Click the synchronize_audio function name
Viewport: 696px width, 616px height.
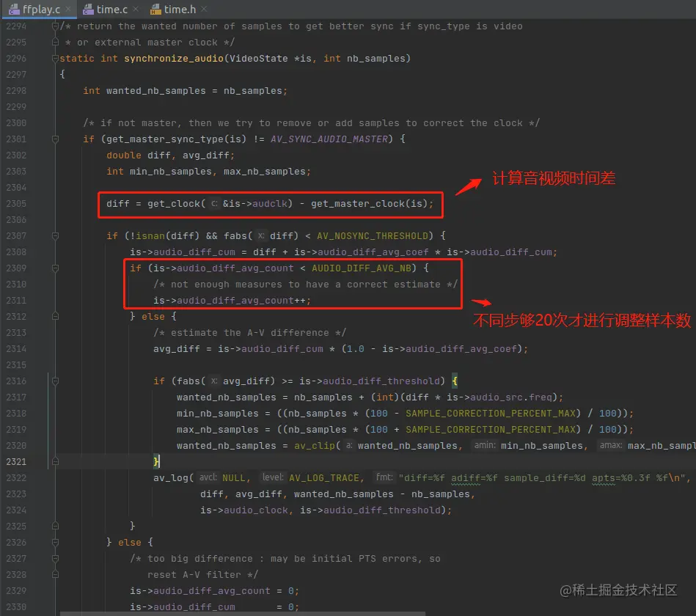coord(174,58)
